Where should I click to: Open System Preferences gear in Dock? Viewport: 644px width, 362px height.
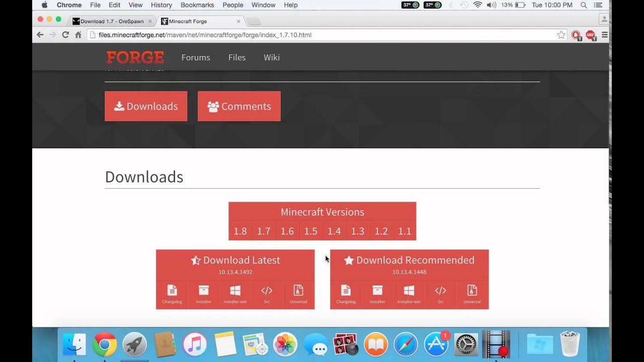pos(466,344)
